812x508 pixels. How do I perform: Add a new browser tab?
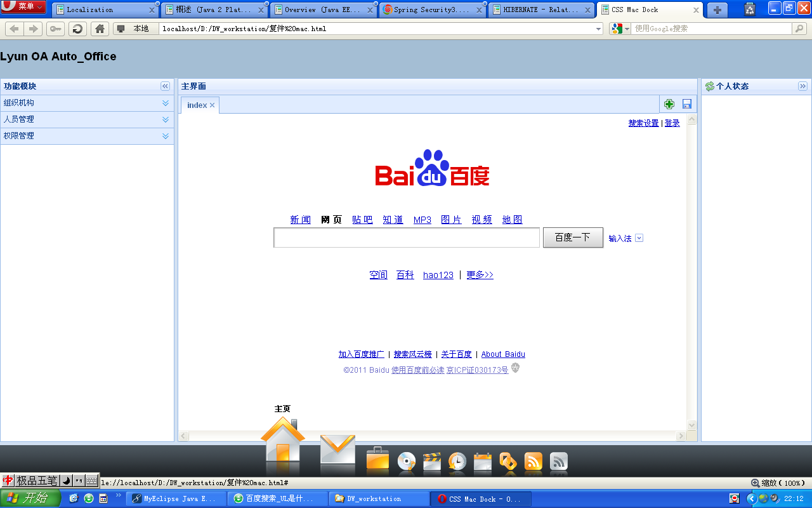pyautogui.click(x=717, y=10)
